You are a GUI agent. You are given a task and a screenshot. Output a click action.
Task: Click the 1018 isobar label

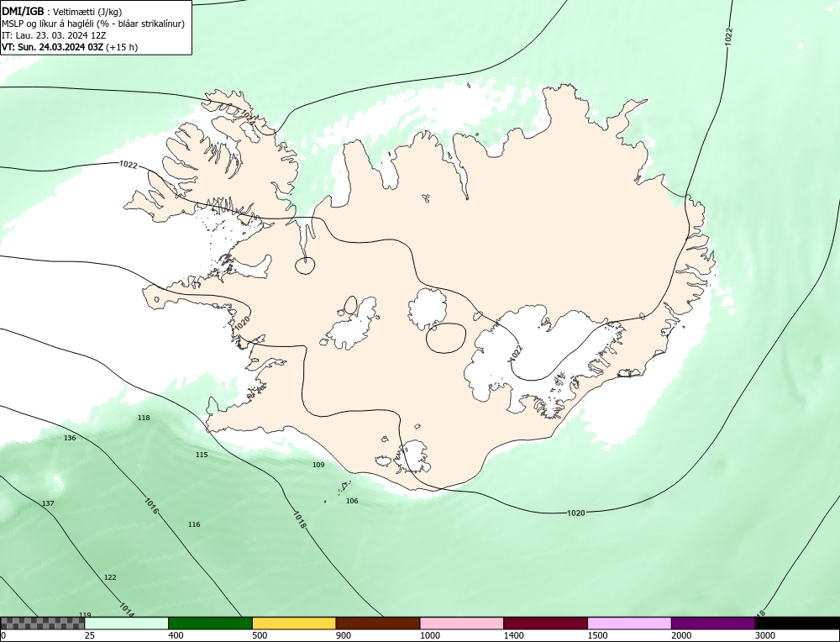(300, 520)
